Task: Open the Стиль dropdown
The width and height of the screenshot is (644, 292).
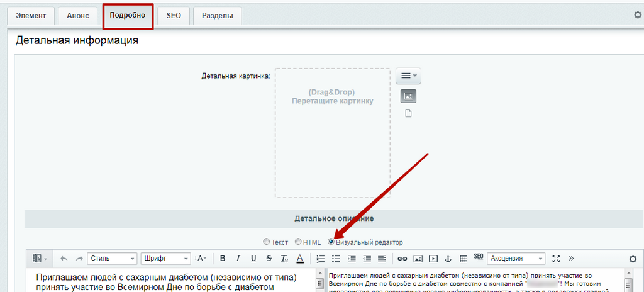Action: [x=112, y=258]
